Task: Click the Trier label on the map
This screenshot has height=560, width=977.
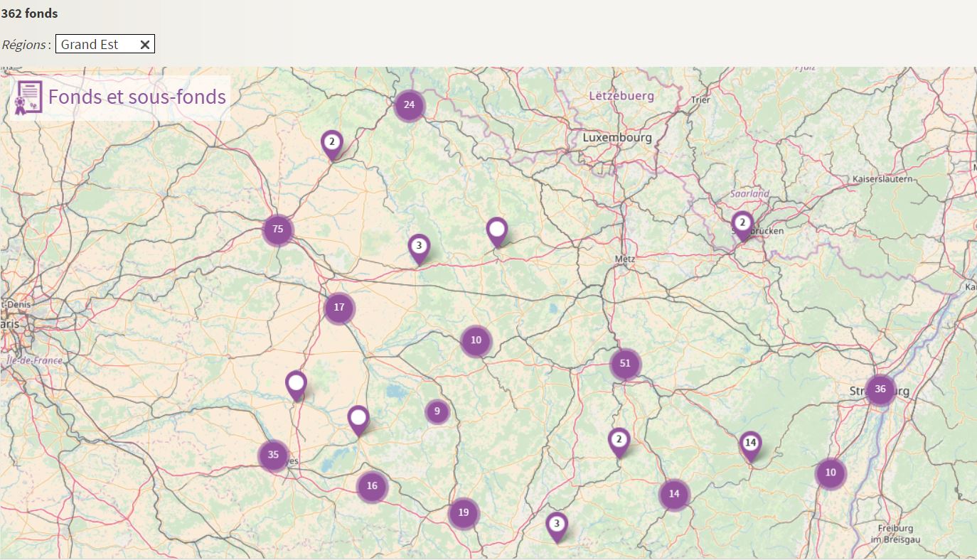Action: coord(700,100)
